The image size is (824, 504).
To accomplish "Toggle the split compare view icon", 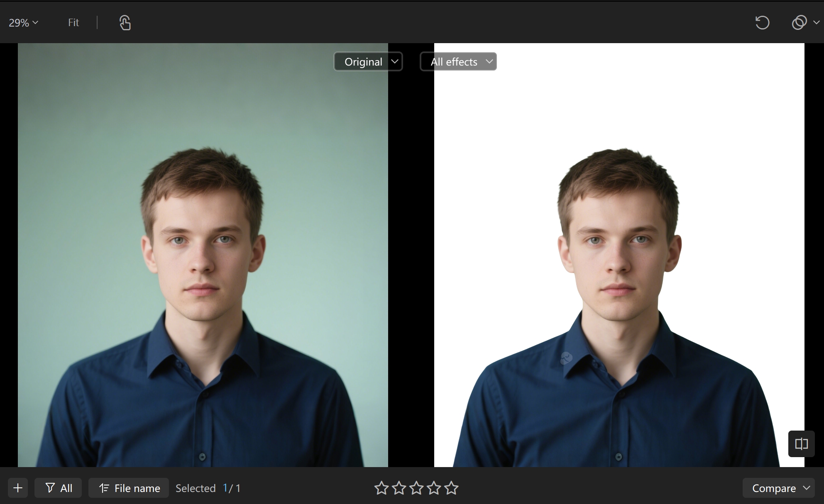I will coord(801,444).
